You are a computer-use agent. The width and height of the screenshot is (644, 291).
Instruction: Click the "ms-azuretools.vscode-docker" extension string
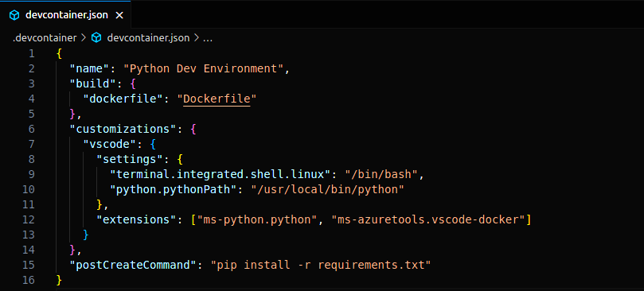point(428,219)
